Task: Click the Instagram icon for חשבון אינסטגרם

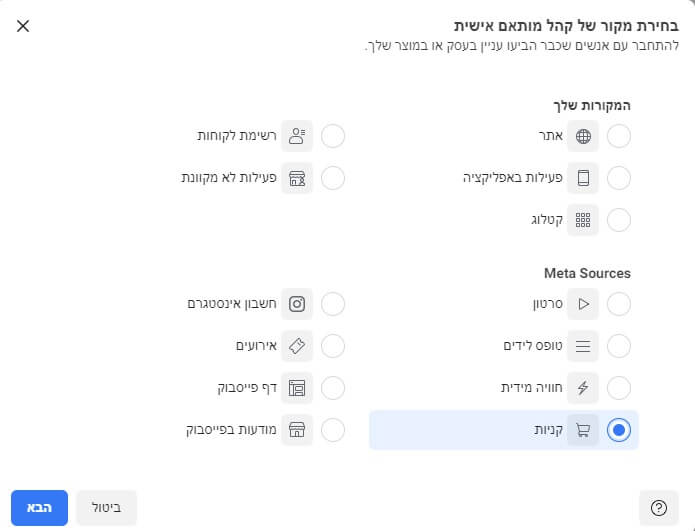Action: [x=297, y=304]
